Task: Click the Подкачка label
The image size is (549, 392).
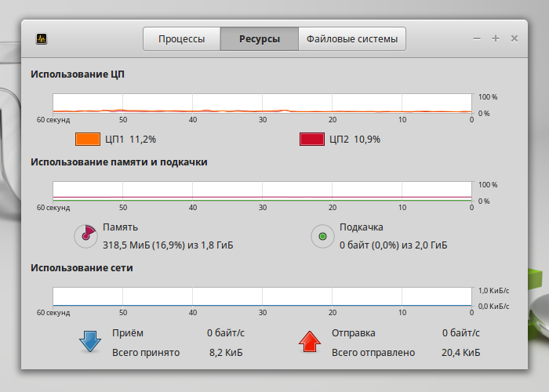Action: 361,227
